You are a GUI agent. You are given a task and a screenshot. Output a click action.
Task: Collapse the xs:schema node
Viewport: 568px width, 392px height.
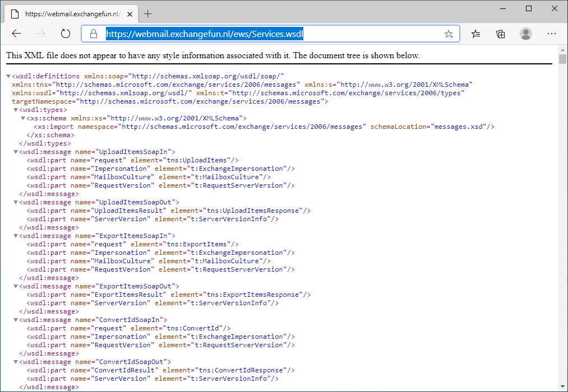[x=23, y=118]
